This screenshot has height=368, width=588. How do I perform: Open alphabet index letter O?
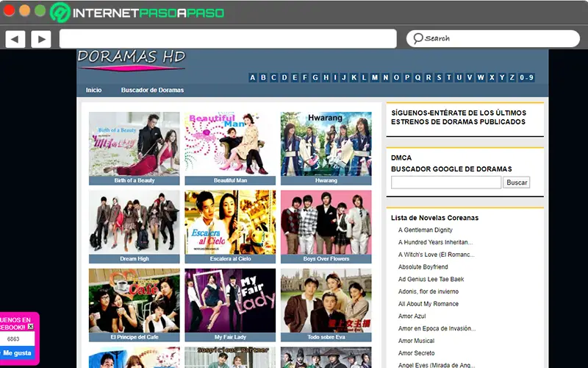396,78
